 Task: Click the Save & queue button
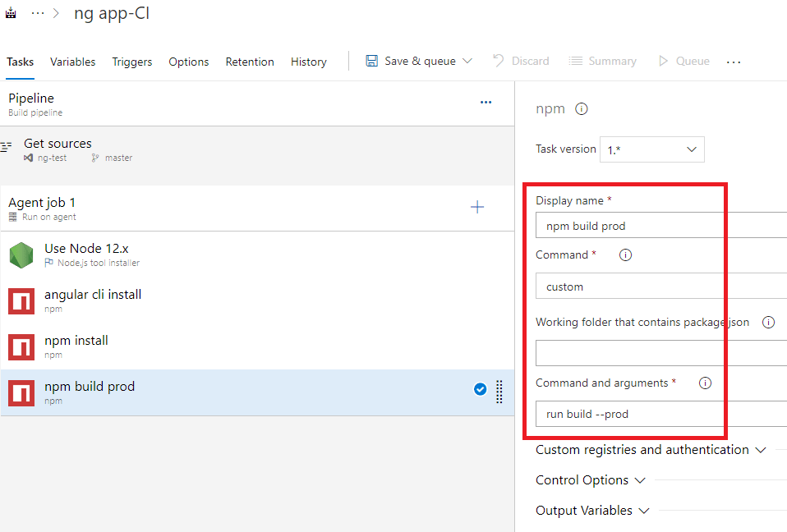click(419, 62)
